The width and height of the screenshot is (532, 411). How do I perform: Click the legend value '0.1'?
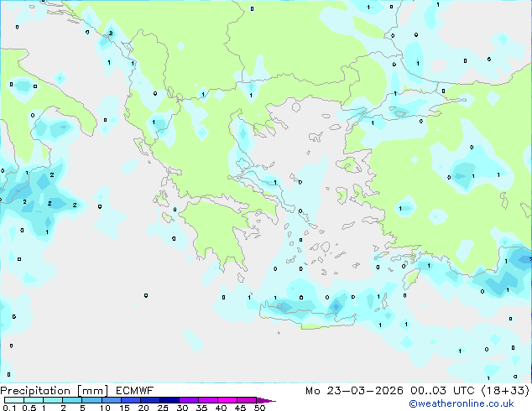(x=9, y=408)
